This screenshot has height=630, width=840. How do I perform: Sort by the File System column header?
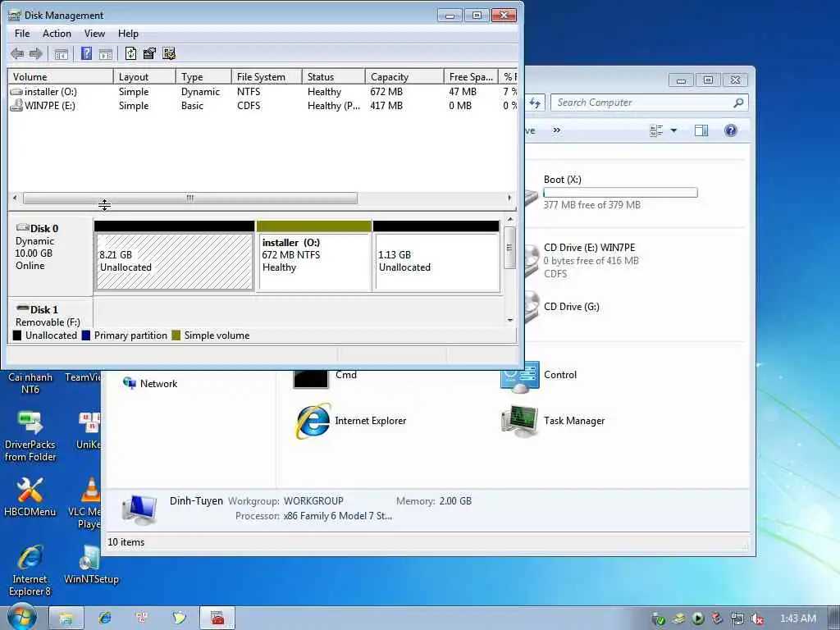(267, 76)
